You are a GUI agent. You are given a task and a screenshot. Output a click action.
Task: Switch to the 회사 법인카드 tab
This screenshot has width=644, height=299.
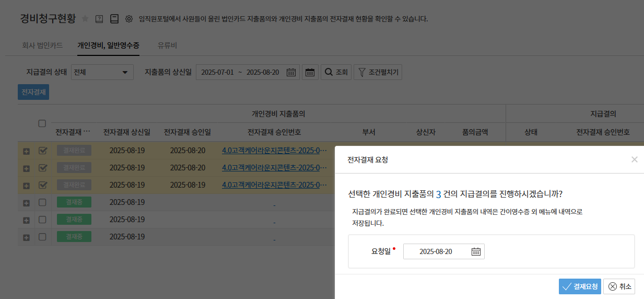point(42,45)
